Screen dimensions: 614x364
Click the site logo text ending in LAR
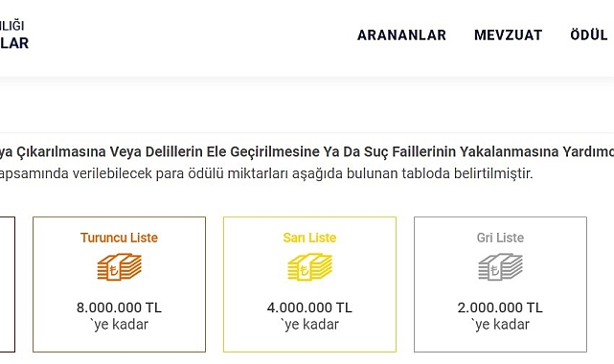coord(14,43)
